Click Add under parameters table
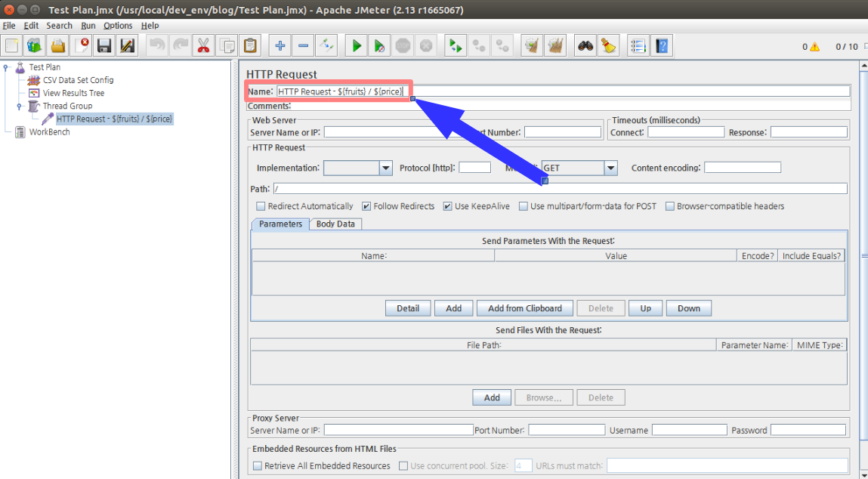The image size is (868, 479). pos(453,308)
